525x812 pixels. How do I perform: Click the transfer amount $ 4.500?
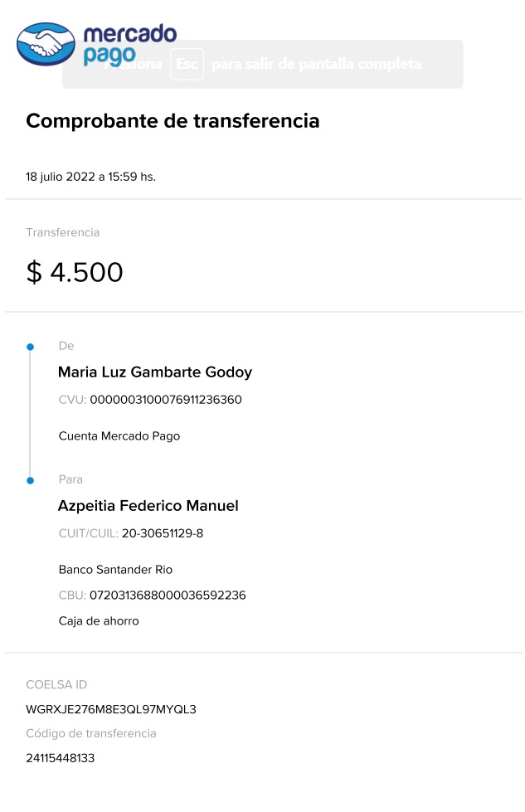75,272
